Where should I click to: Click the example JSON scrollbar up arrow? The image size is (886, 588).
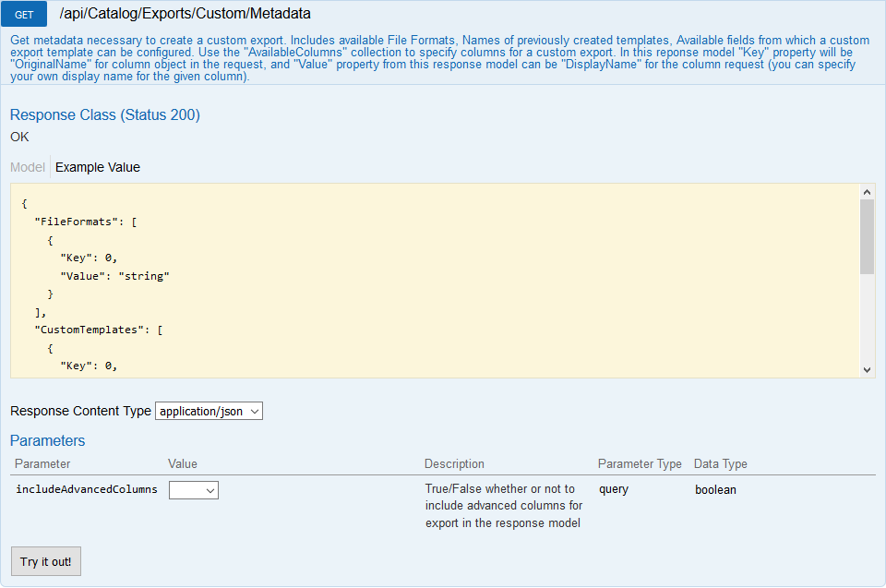(x=867, y=192)
